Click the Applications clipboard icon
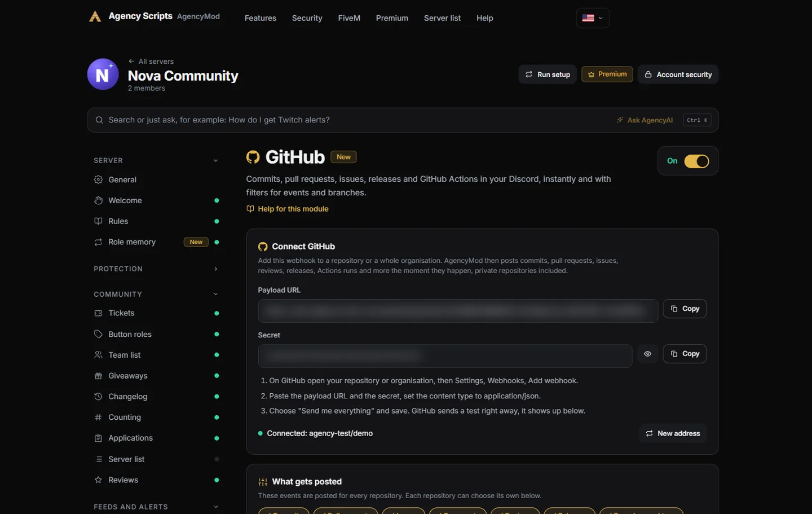The width and height of the screenshot is (812, 514). 98,438
